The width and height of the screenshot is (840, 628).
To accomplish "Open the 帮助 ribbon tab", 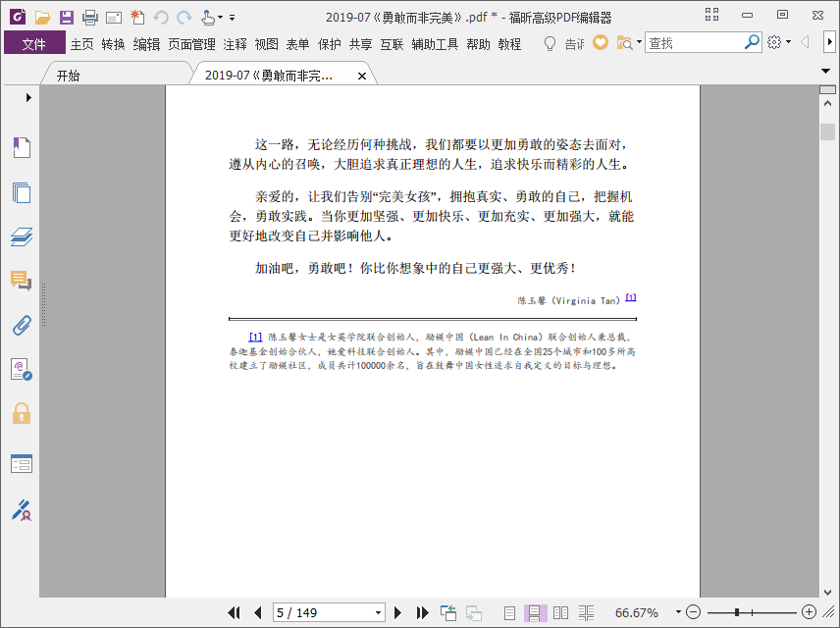I will click(478, 44).
